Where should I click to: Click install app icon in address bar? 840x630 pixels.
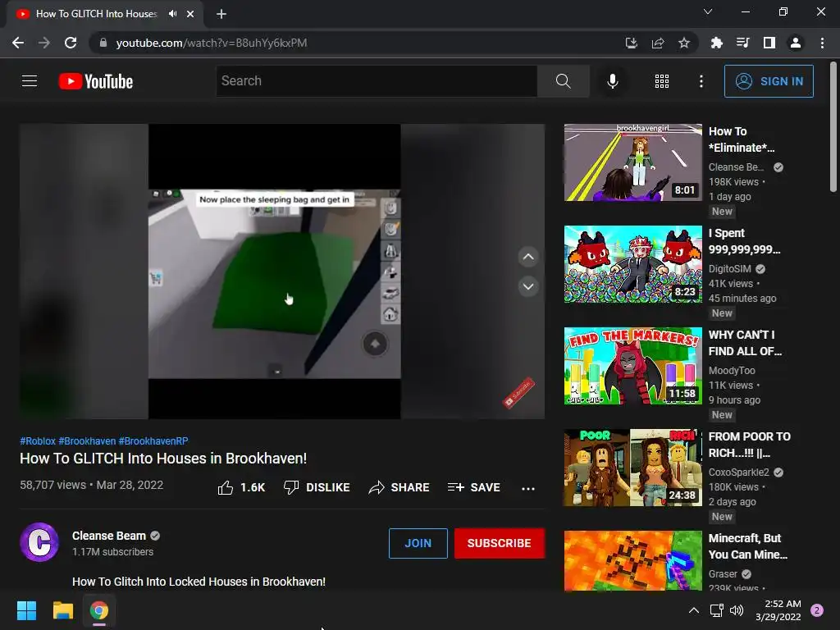tap(631, 43)
